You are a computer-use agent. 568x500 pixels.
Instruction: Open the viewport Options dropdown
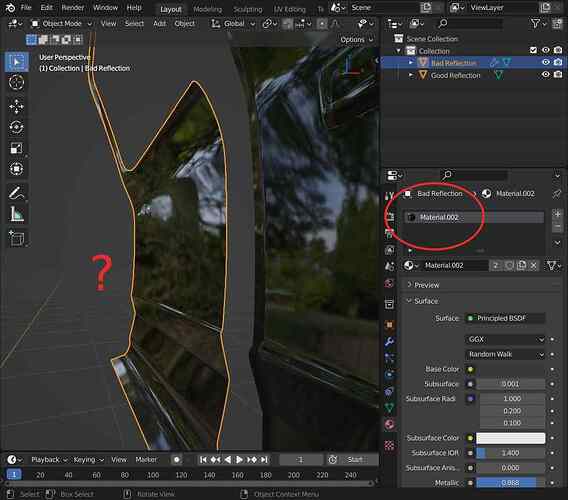click(x=356, y=39)
